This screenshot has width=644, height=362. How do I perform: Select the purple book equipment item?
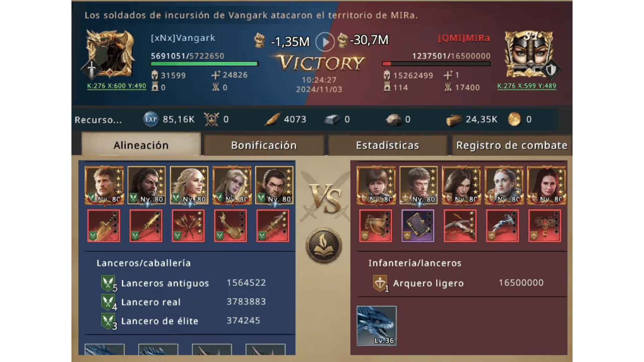pos(418,226)
